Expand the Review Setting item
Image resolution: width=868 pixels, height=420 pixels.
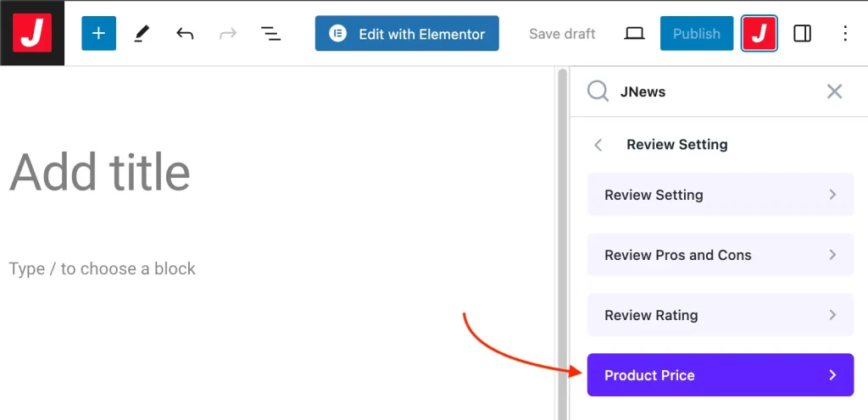(720, 195)
